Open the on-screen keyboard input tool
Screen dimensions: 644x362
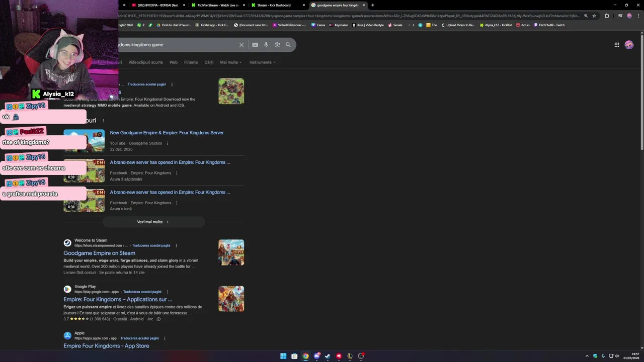click(255, 45)
